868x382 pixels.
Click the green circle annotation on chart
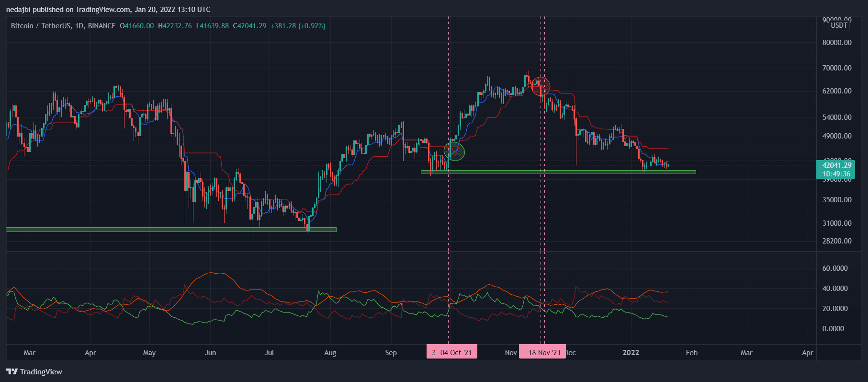tap(454, 151)
